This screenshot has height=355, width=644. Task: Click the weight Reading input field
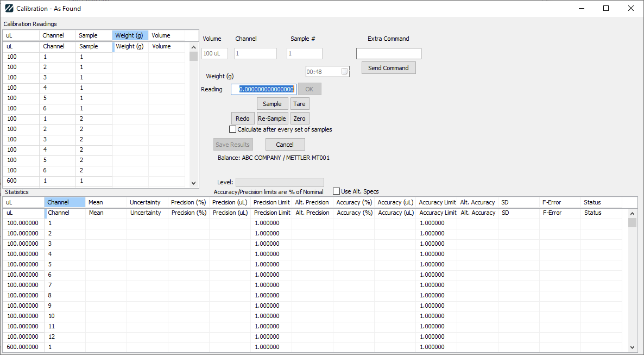pos(263,89)
